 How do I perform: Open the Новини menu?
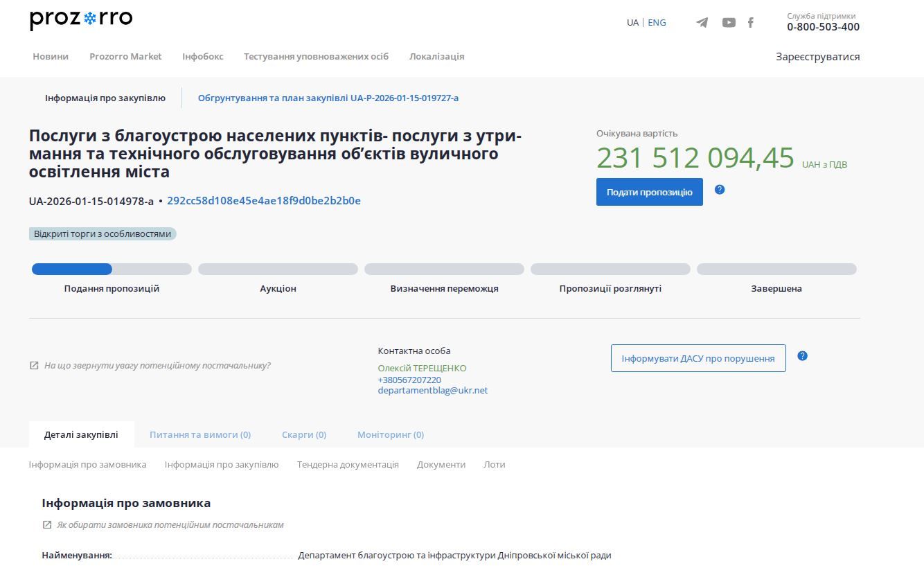pos(50,56)
